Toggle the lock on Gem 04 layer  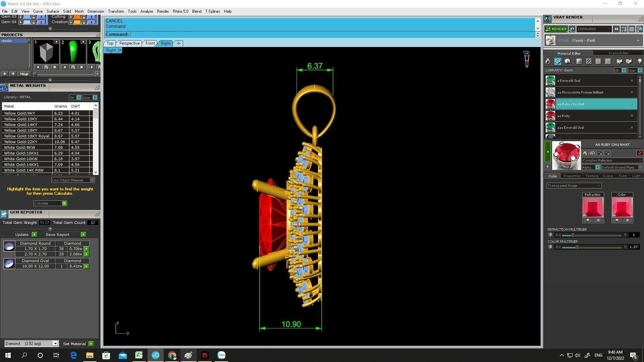pyautogui.click(x=33, y=22)
